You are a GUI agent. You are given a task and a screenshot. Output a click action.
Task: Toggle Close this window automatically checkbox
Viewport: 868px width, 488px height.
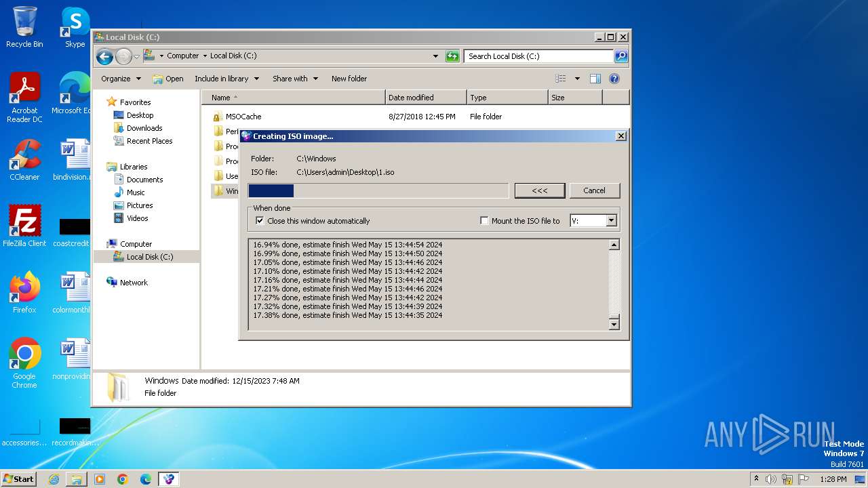coord(259,221)
